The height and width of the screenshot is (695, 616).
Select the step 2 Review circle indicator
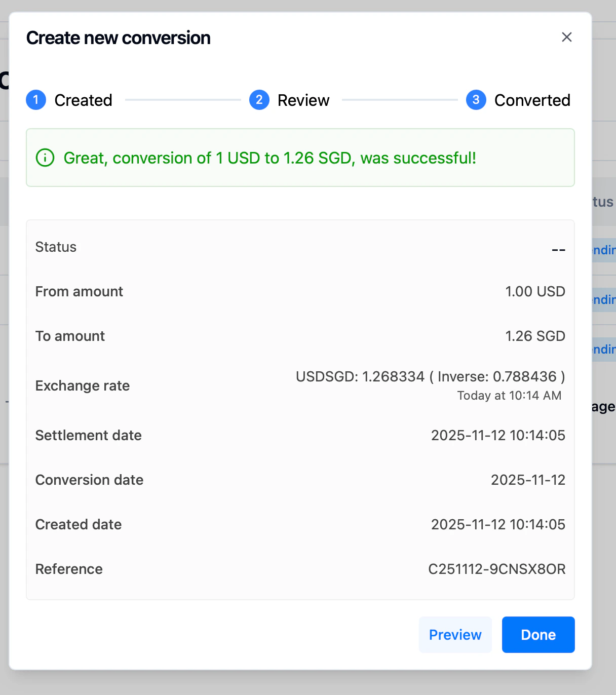259,100
